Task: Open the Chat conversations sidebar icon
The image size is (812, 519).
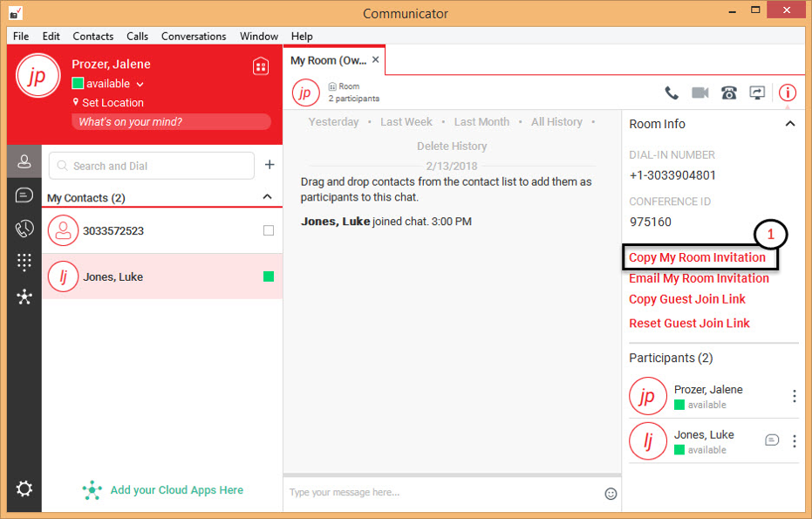Action: tap(24, 195)
